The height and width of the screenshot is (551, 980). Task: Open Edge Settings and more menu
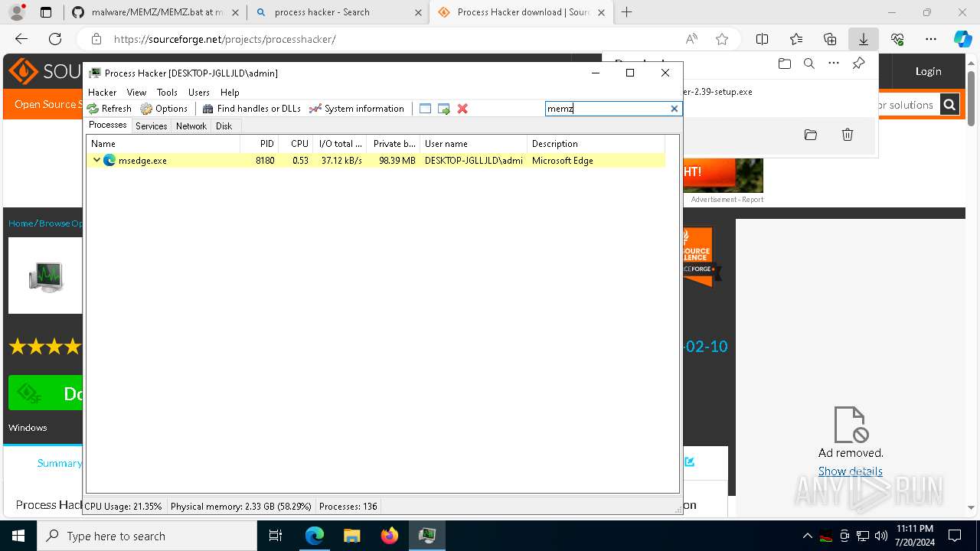tap(931, 39)
